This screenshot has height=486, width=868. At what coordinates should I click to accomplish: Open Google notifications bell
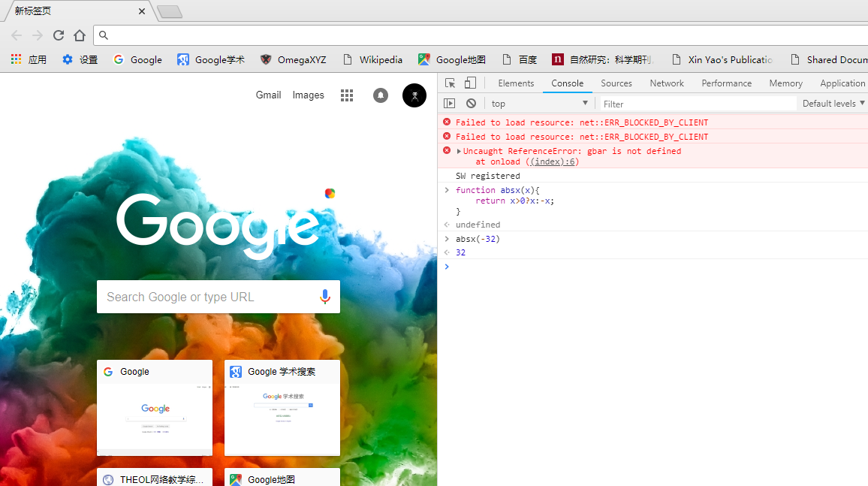click(380, 95)
